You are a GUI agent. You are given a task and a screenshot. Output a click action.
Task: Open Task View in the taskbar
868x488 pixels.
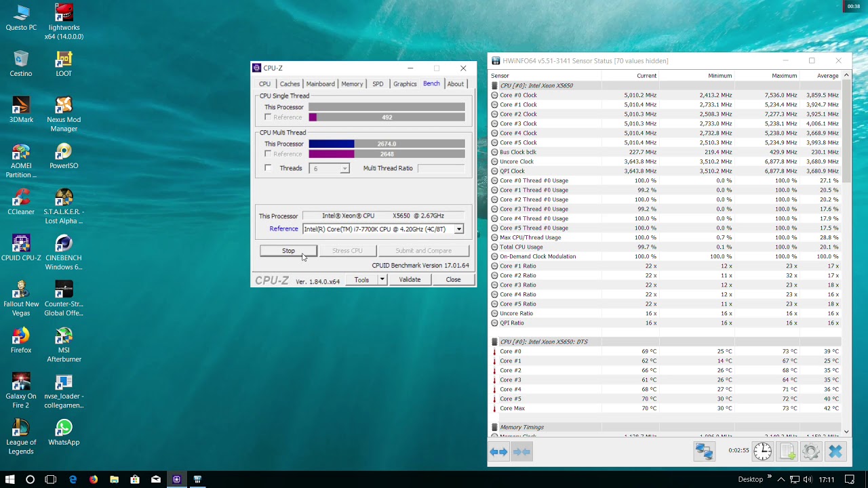click(x=51, y=479)
